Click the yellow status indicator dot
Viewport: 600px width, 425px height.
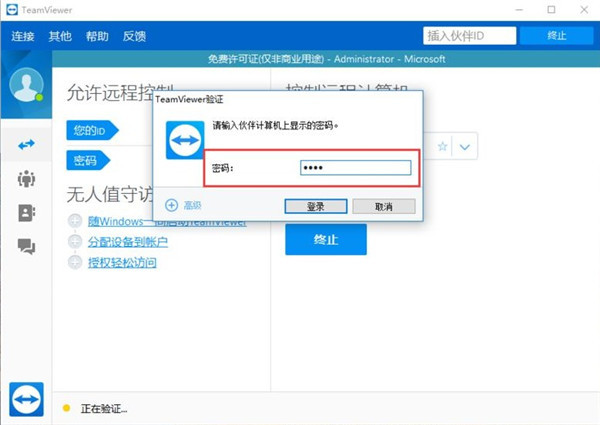coord(66,408)
